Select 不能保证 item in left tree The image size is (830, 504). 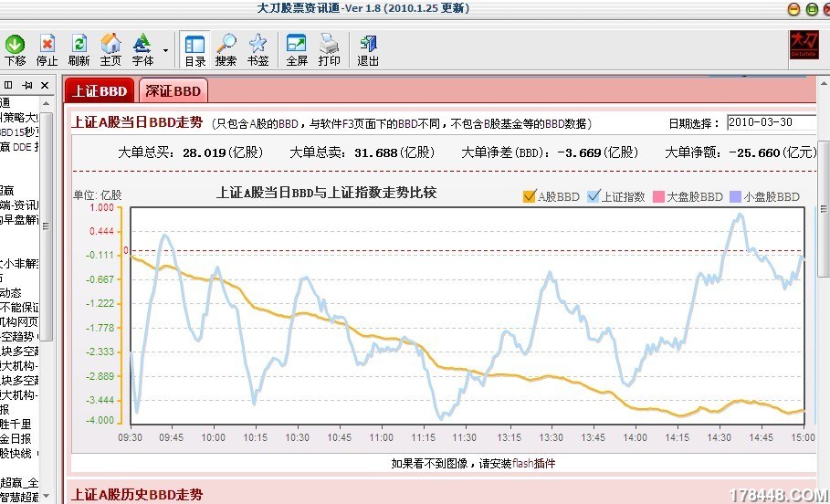click(x=19, y=307)
